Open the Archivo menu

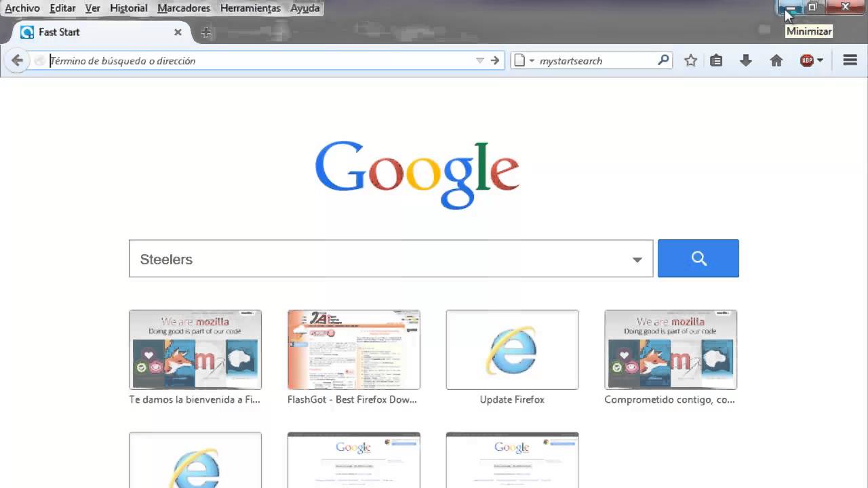22,8
